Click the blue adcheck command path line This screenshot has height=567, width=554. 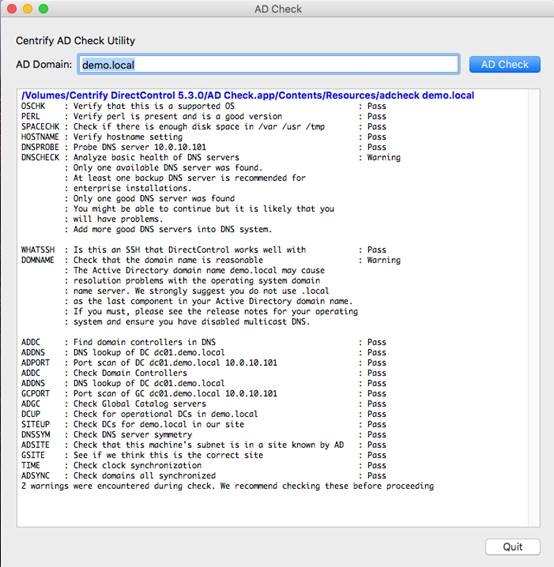click(248, 95)
